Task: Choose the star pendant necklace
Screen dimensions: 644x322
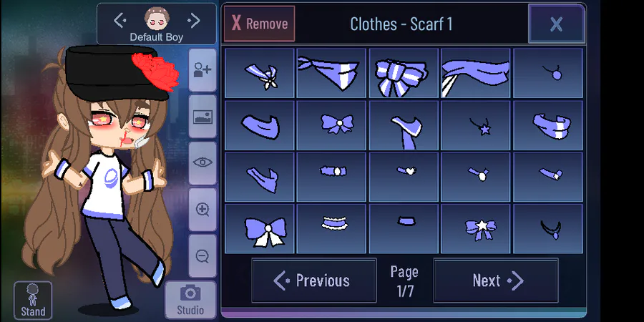Action: (x=476, y=125)
